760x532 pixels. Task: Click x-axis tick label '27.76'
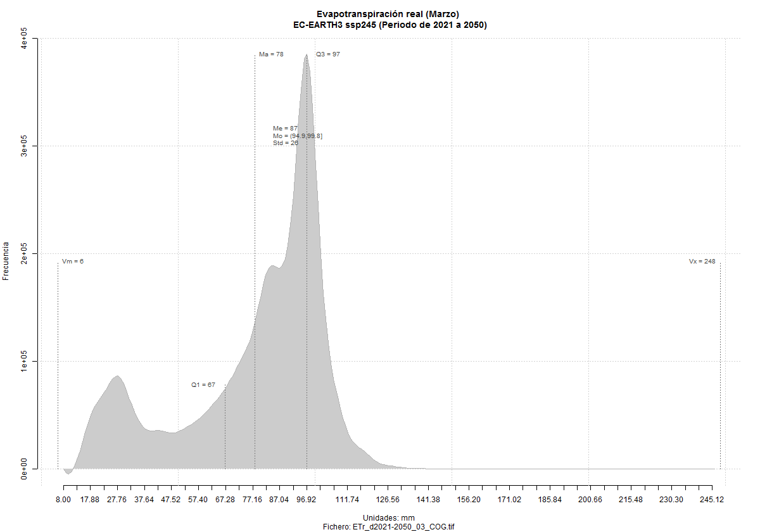tap(117, 500)
